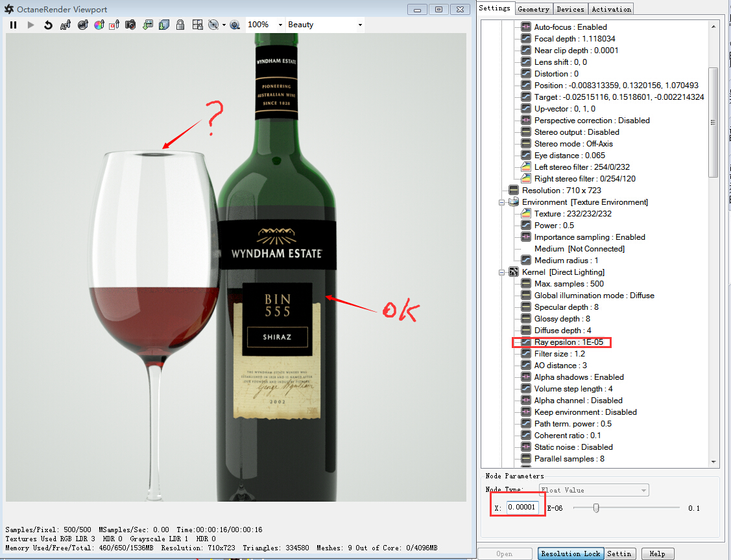Screen dimensions: 731x560
Task: Click the Focal depth float node icon
Action: point(526,39)
